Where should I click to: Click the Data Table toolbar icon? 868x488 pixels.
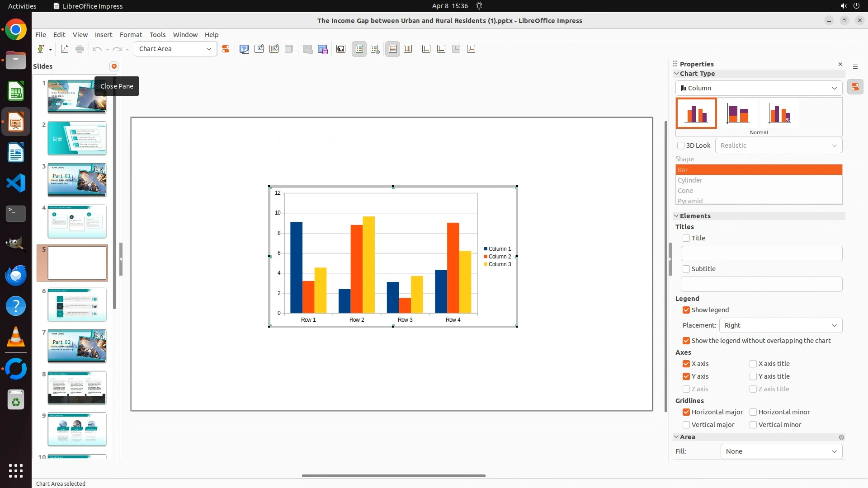click(322, 49)
